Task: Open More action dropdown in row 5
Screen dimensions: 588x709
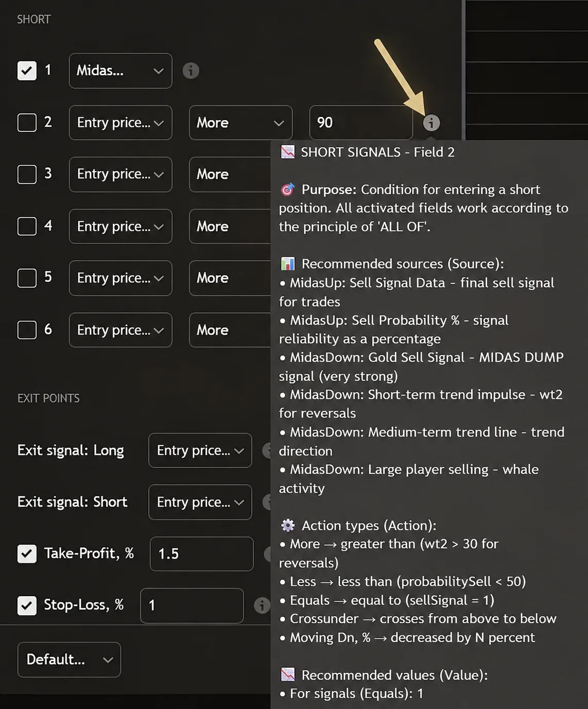Action: pyautogui.click(x=230, y=278)
